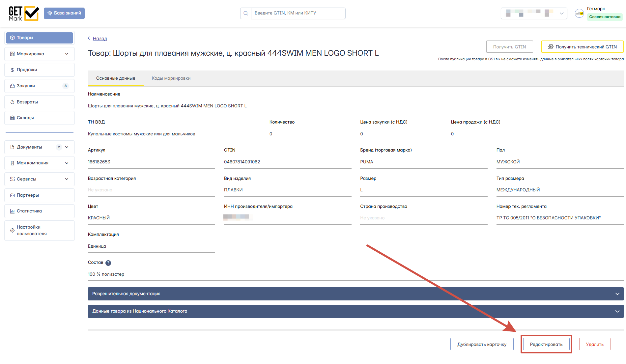Click the GET Mark logo

tap(24, 14)
